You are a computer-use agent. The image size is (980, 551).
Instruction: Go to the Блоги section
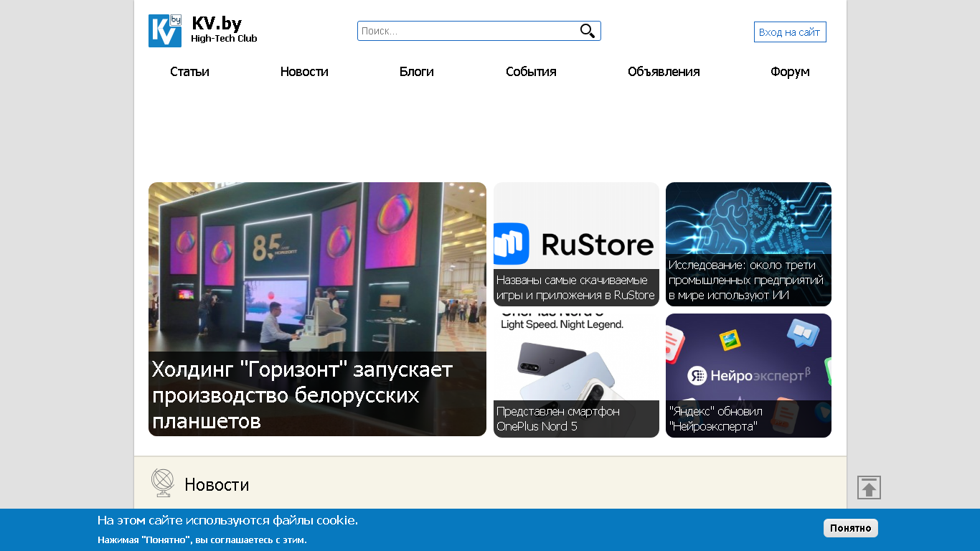click(x=417, y=72)
